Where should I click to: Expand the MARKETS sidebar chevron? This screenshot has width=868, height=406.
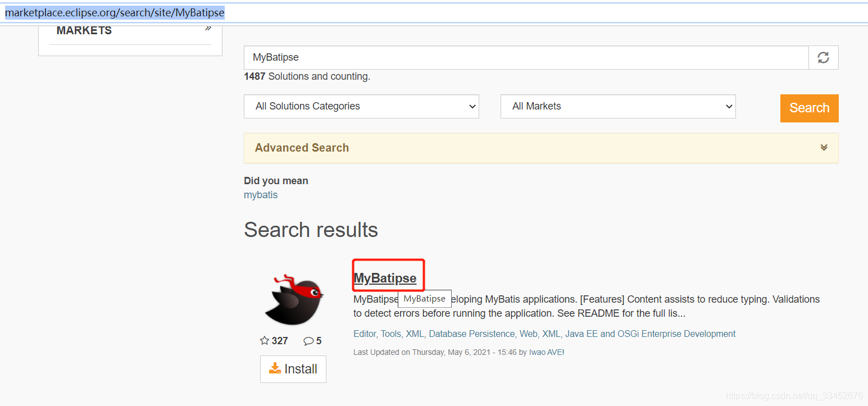point(208,29)
